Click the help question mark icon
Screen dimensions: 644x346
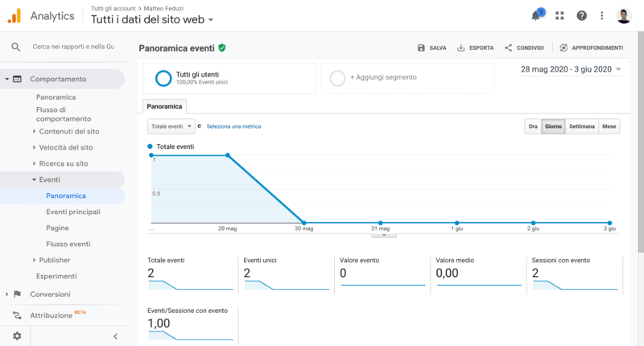point(581,15)
